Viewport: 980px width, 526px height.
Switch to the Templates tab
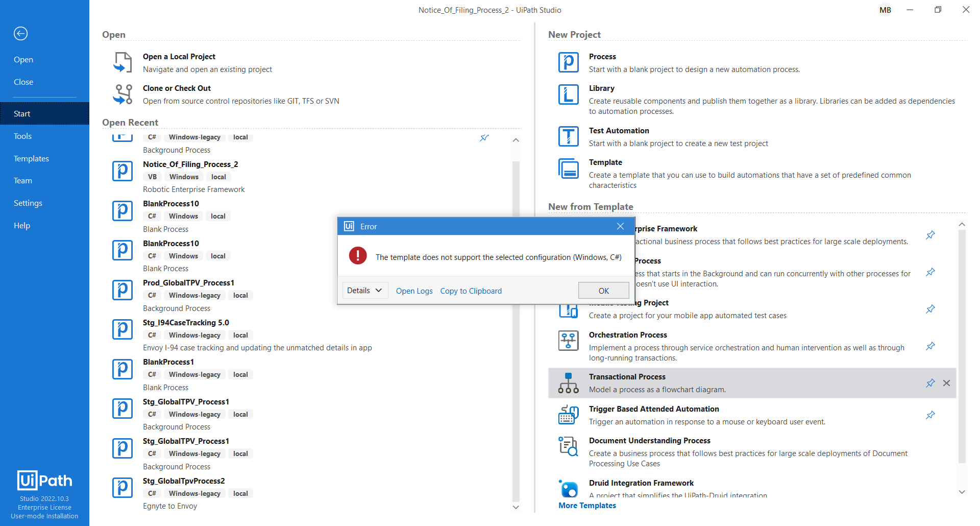(44, 158)
